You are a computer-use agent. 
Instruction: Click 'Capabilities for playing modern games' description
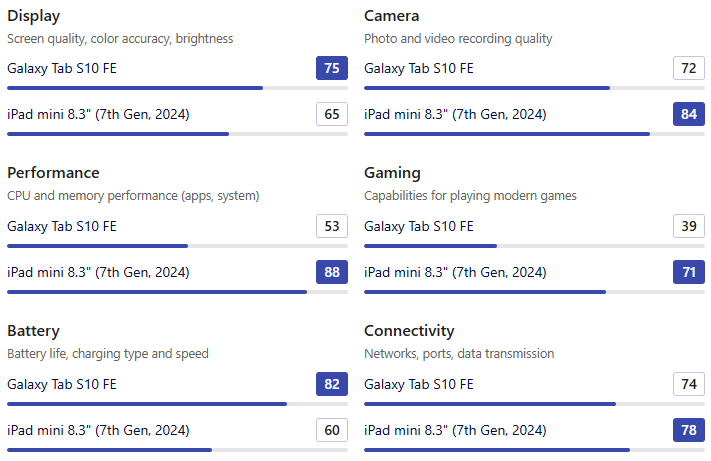(470, 196)
